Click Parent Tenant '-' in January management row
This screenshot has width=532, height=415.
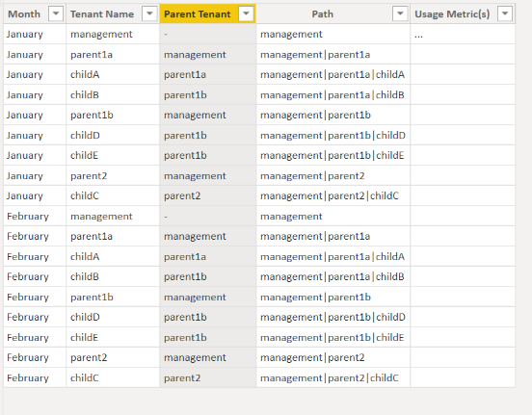pos(166,35)
